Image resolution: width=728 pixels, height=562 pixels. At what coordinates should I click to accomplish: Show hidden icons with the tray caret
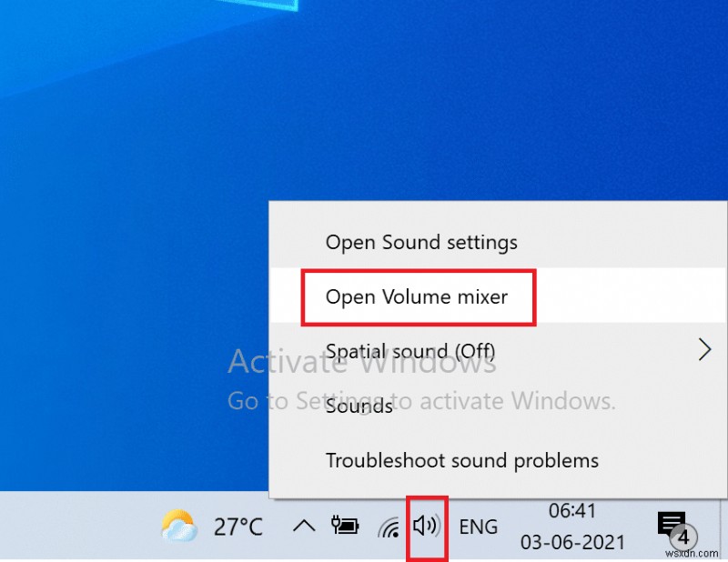coord(304,527)
